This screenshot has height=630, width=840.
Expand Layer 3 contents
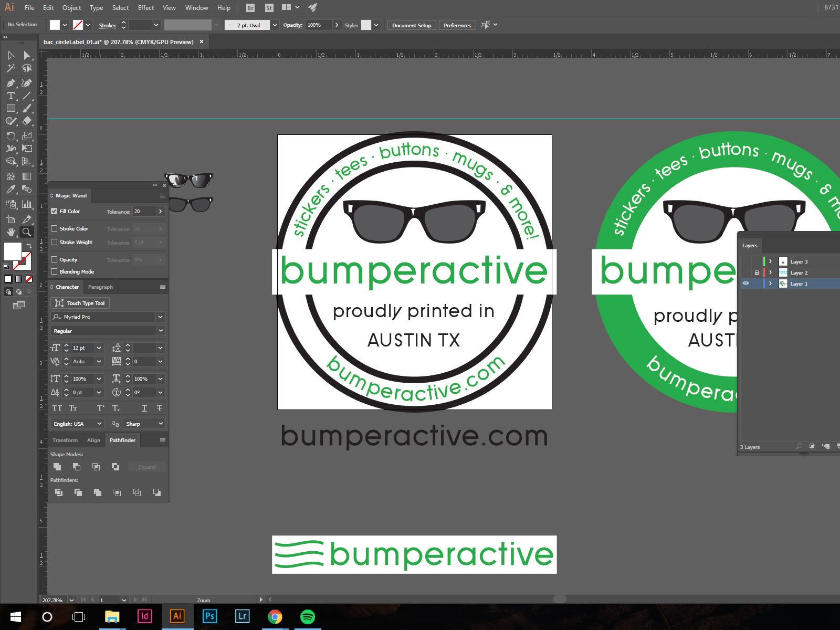(x=770, y=261)
